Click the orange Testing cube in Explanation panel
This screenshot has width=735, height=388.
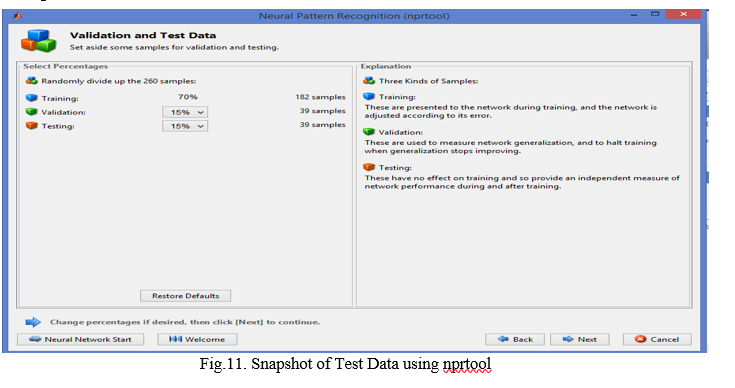pos(369,167)
